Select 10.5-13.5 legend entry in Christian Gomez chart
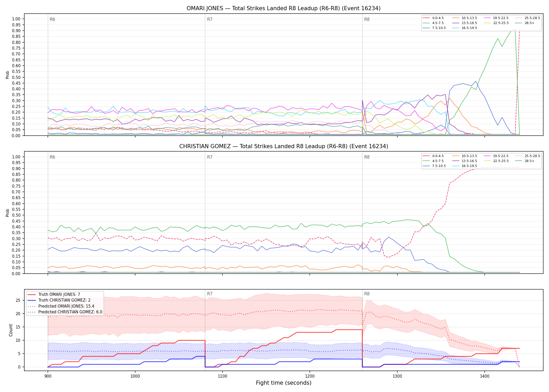This screenshot has width=549, height=392. 465,156
